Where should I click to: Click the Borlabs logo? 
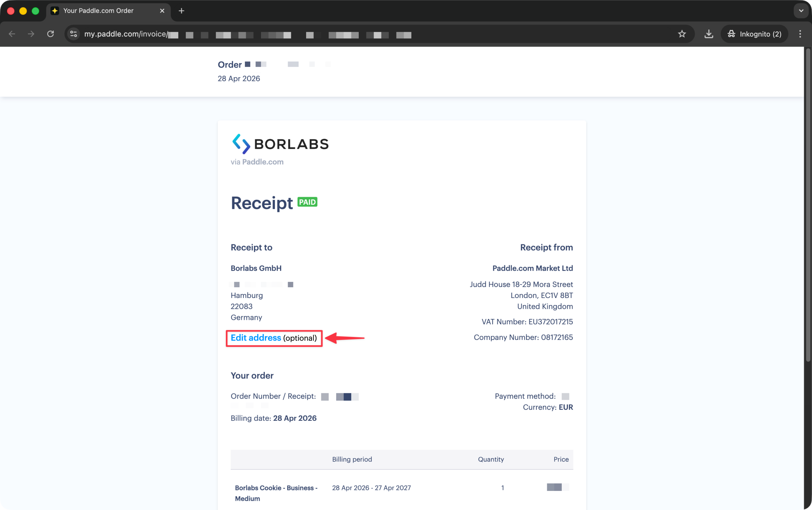280,144
